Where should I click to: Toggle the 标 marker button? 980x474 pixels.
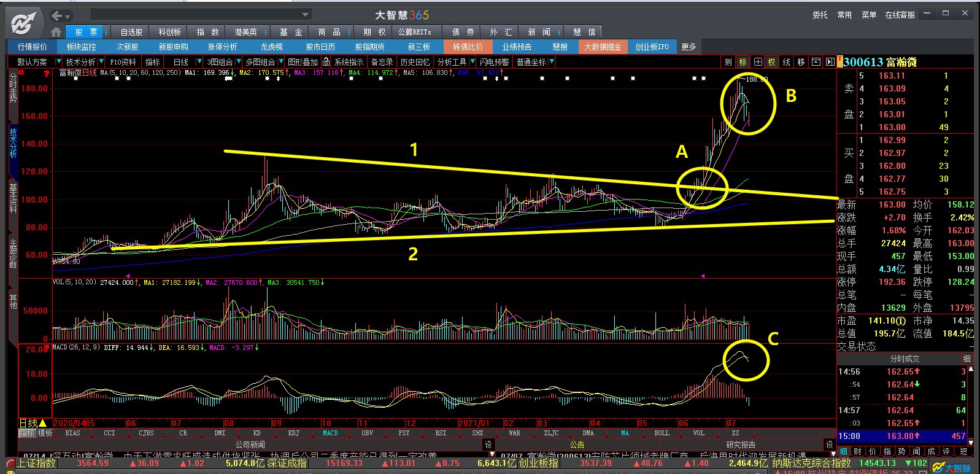click(743, 62)
